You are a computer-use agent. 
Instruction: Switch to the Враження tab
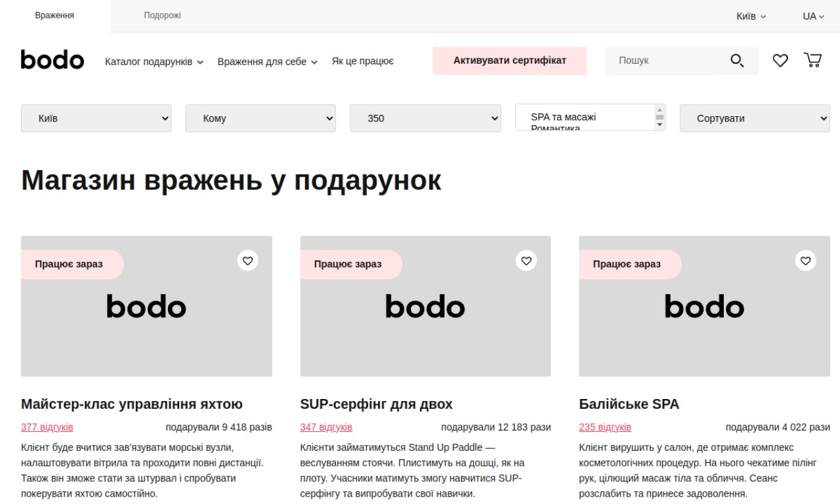(x=54, y=16)
